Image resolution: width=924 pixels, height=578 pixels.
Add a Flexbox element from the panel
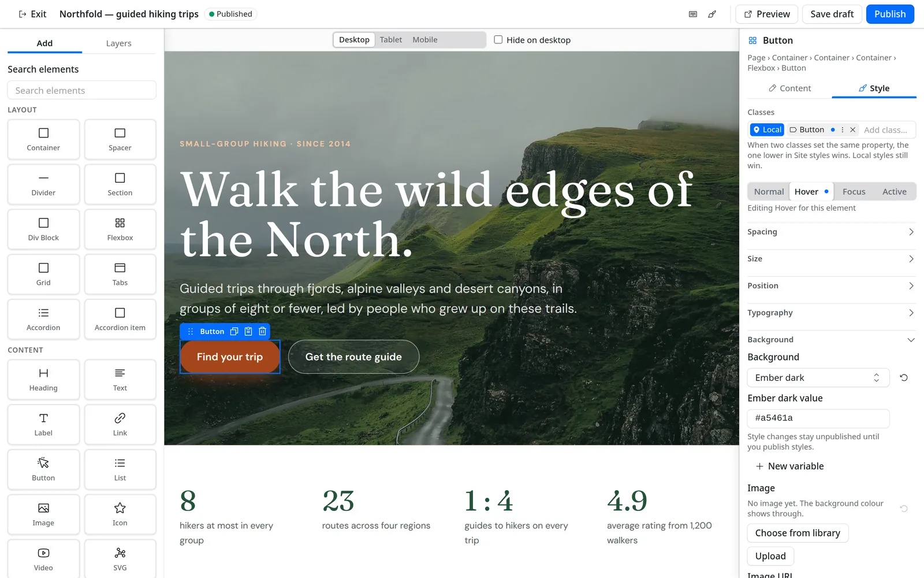pyautogui.click(x=120, y=229)
